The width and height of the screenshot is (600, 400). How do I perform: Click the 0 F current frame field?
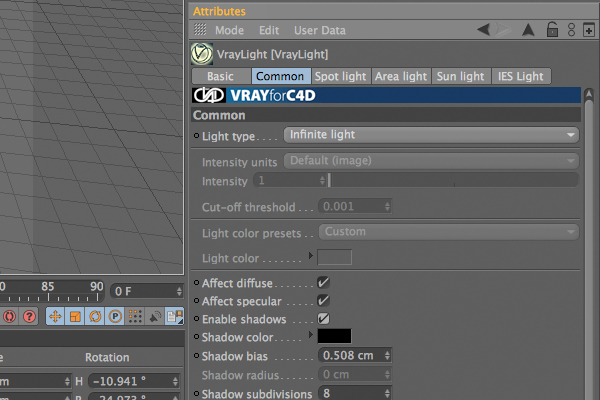147,291
